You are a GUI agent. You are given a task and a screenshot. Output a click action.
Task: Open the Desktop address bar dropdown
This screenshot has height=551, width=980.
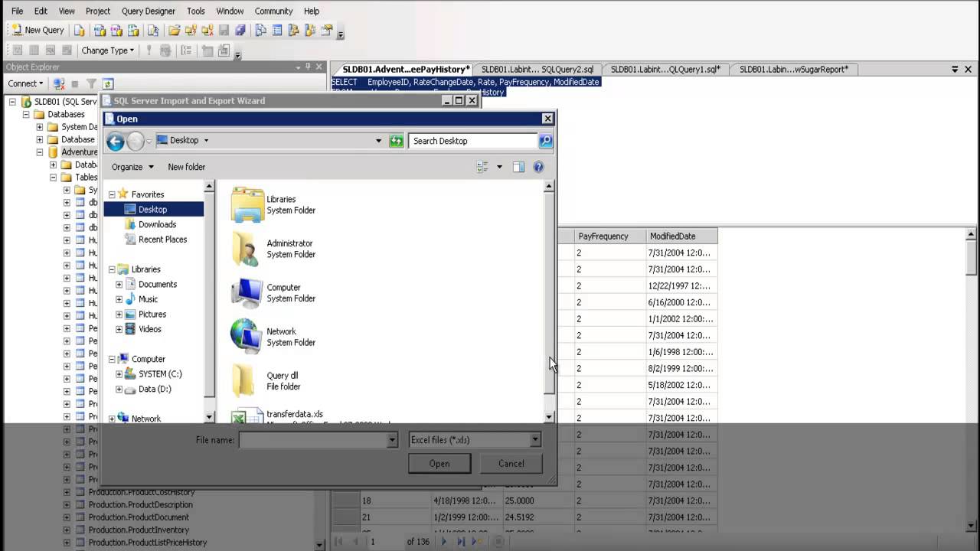point(378,141)
